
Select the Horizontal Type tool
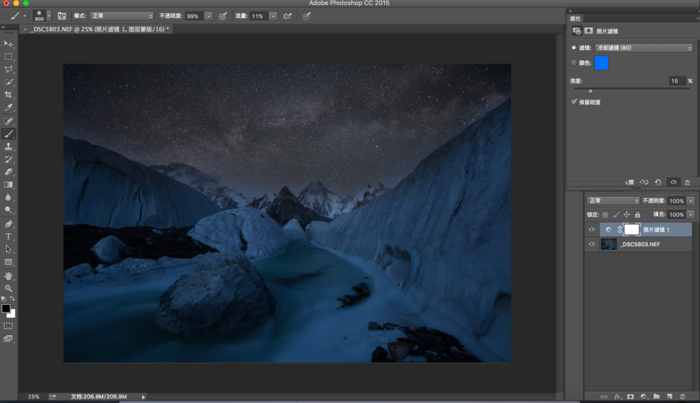[9, 236]
